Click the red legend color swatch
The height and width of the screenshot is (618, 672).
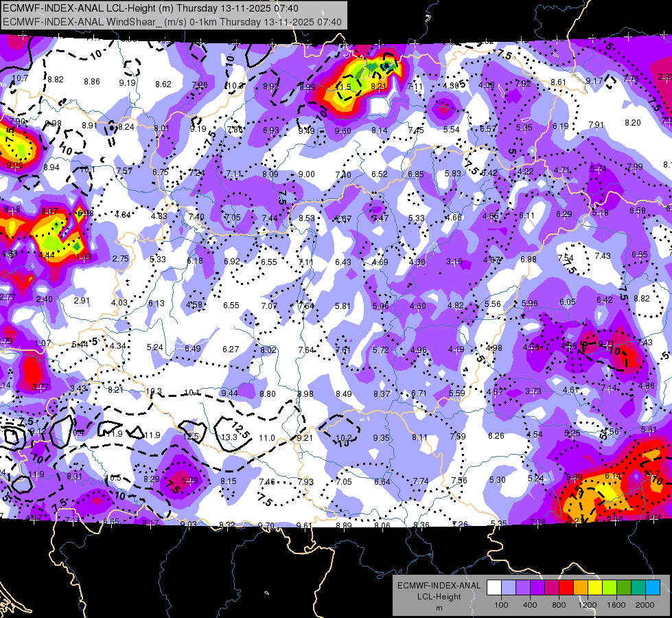pos(566,588)
